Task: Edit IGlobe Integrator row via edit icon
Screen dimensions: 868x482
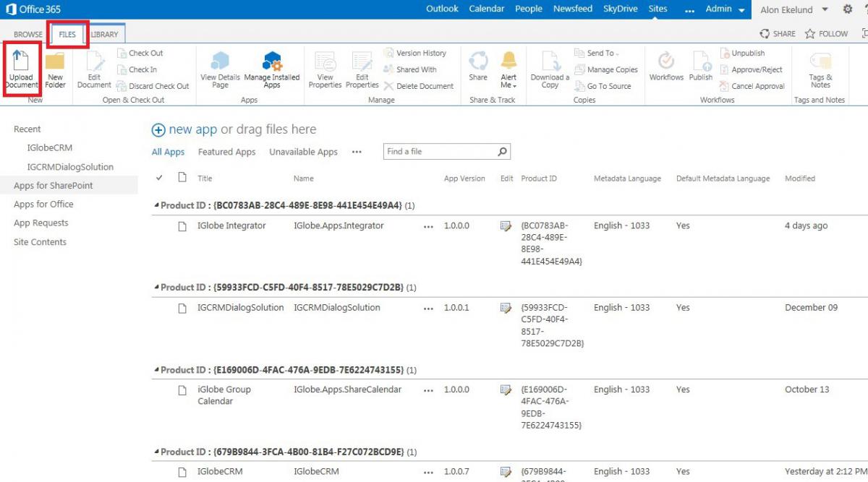Action: (x=506, y=226)
